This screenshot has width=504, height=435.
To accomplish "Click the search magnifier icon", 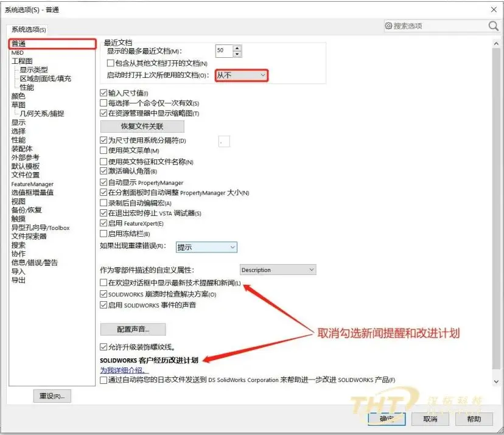I will [494, 26].
